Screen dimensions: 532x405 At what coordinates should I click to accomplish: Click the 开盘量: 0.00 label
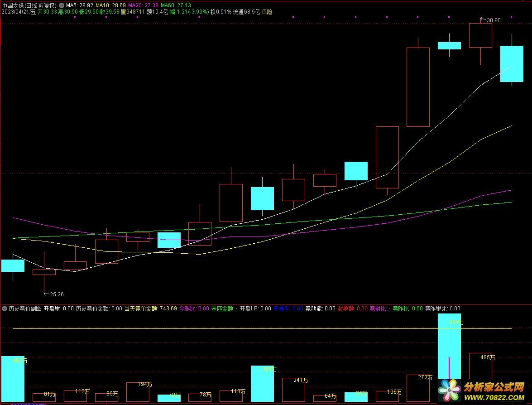59,309
